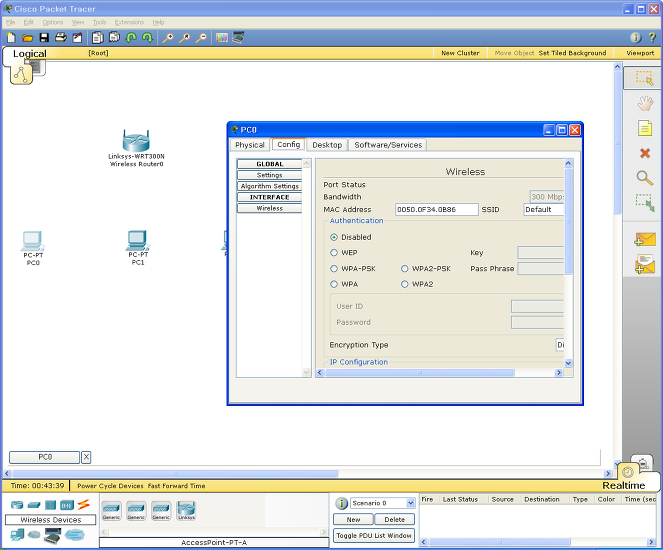Select the WPA-PSK authentication option
This screenshot has height=550, width=663.
tap(334, 268)
